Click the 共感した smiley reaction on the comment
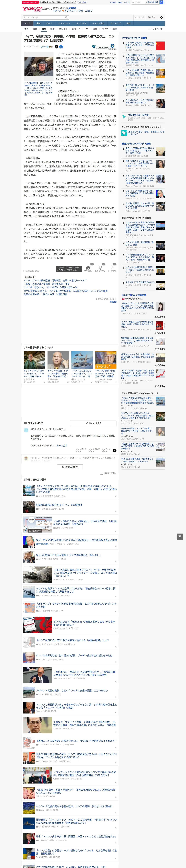The image size is (186, 868). pos(82,450)
